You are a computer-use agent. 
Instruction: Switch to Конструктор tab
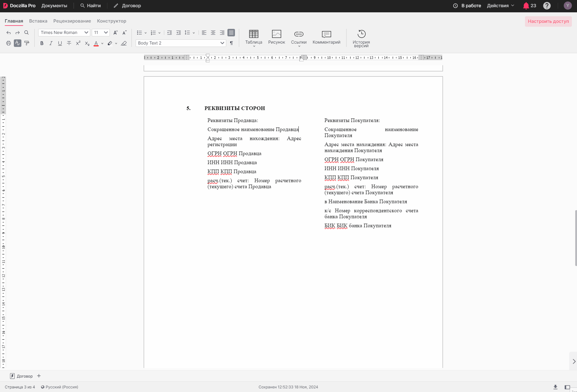click(112, 21)
